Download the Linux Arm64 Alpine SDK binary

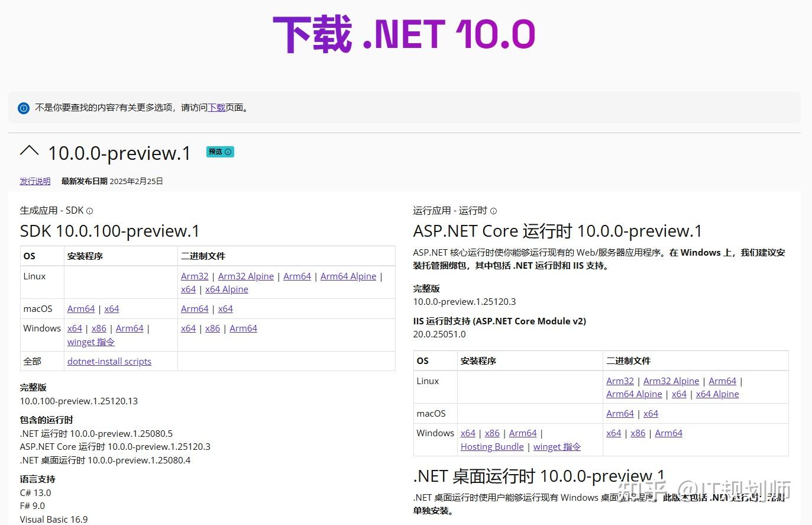click(x=348, y=276)
